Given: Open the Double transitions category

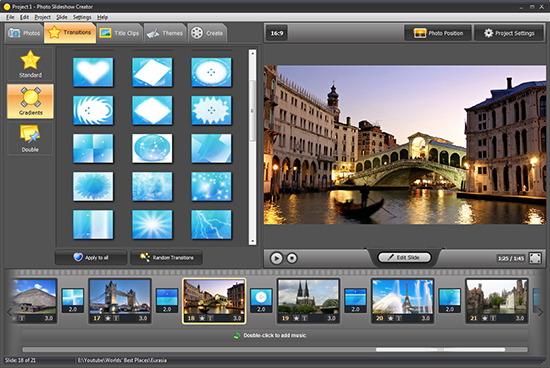Looking at the screenshot, I should coord(30,139).
